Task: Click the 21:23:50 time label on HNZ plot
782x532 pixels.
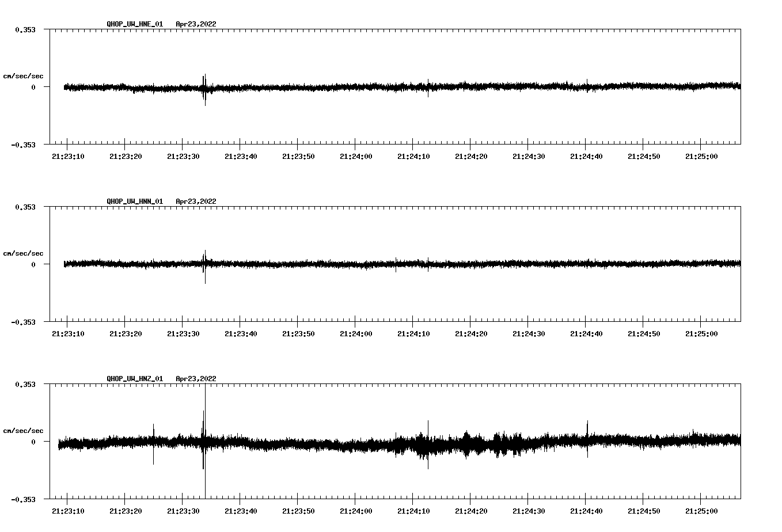Action: pos(298,511)
